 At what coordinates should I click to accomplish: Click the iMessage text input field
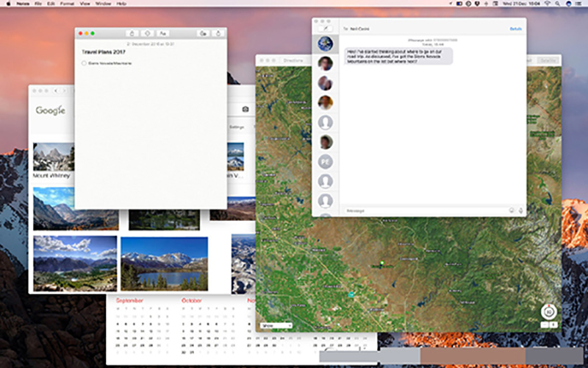click(x=426, y=210)
